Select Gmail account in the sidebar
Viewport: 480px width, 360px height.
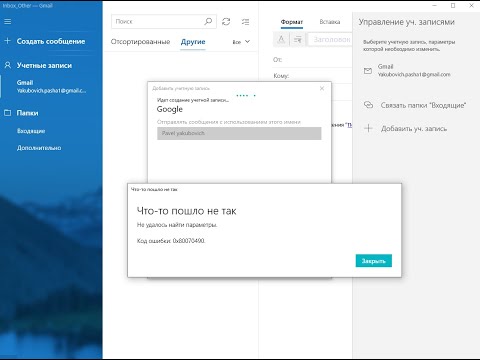pos(51,86)
